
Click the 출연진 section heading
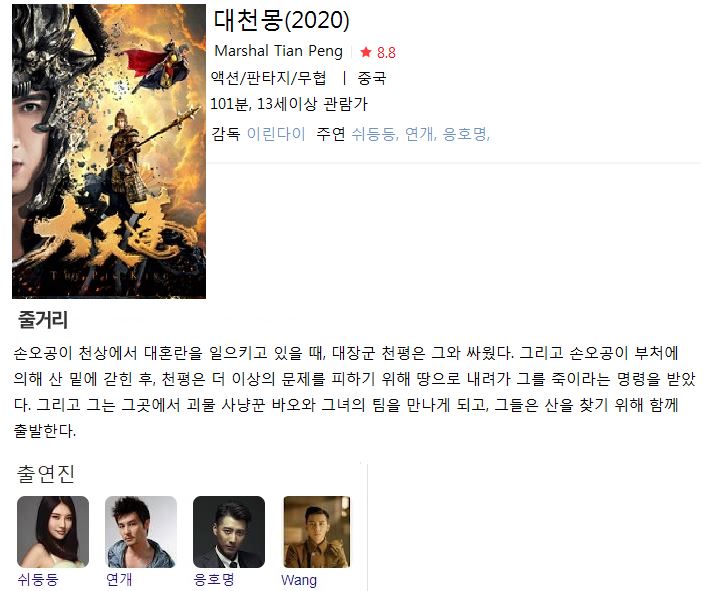click(45, 474)
